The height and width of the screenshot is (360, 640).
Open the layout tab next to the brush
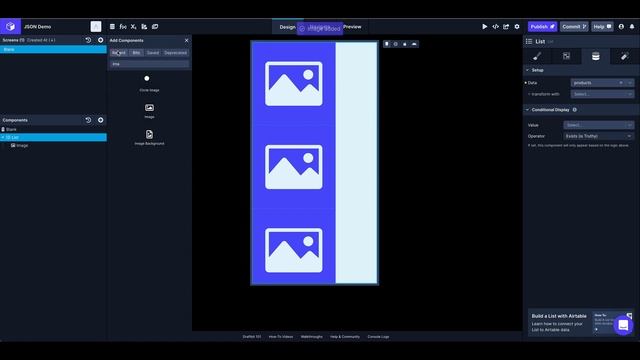point(567,57)
